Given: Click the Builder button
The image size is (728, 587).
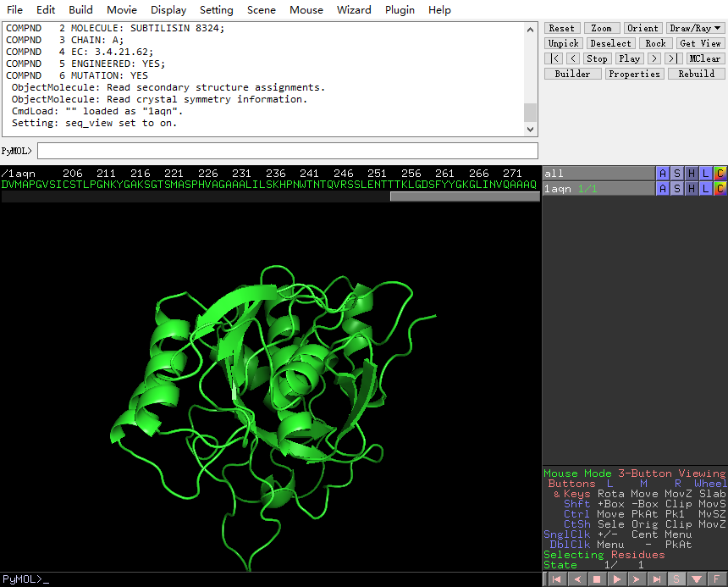Looking at the screenshot, I should (572, 74).
